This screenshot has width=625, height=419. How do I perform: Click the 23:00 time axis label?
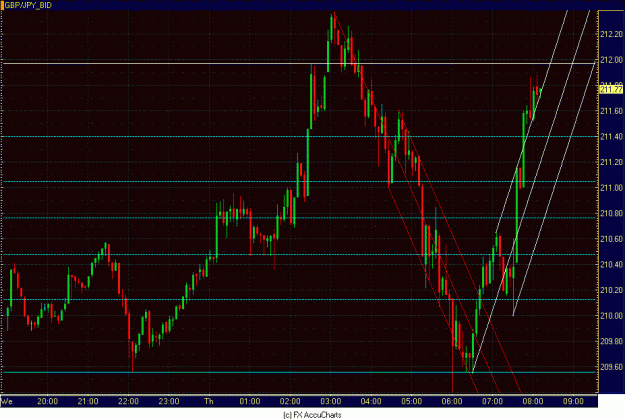coord(169,401)
